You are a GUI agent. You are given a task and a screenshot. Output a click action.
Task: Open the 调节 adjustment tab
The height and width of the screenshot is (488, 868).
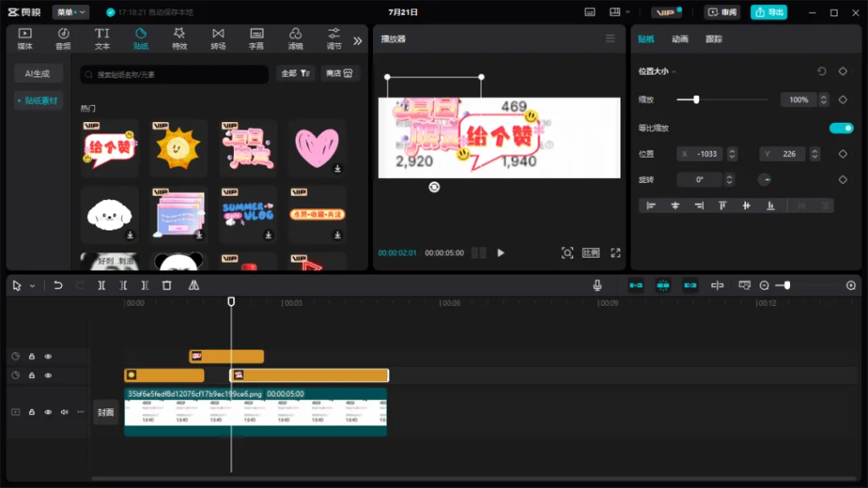pyautogui.click(x=334, y=39)
